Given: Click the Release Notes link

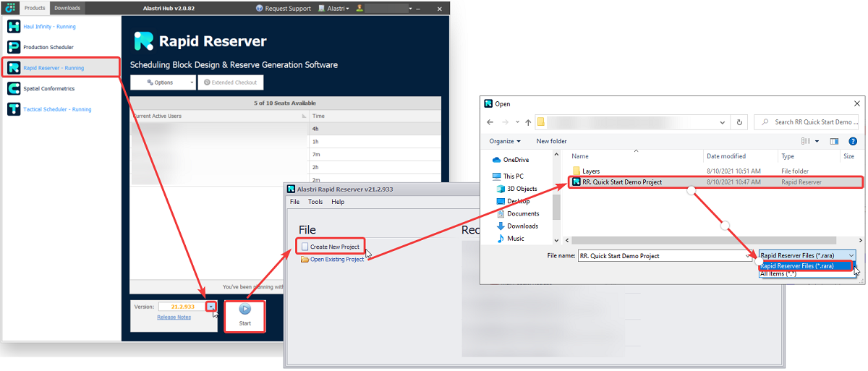Looking at the screenshot, I should (x=174, y=317).
